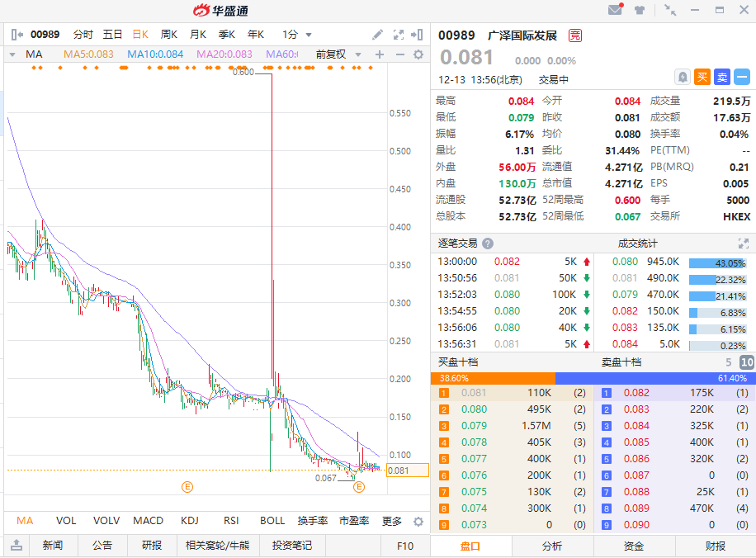Open the 1分 minute interval dropdown

(298, 35)
